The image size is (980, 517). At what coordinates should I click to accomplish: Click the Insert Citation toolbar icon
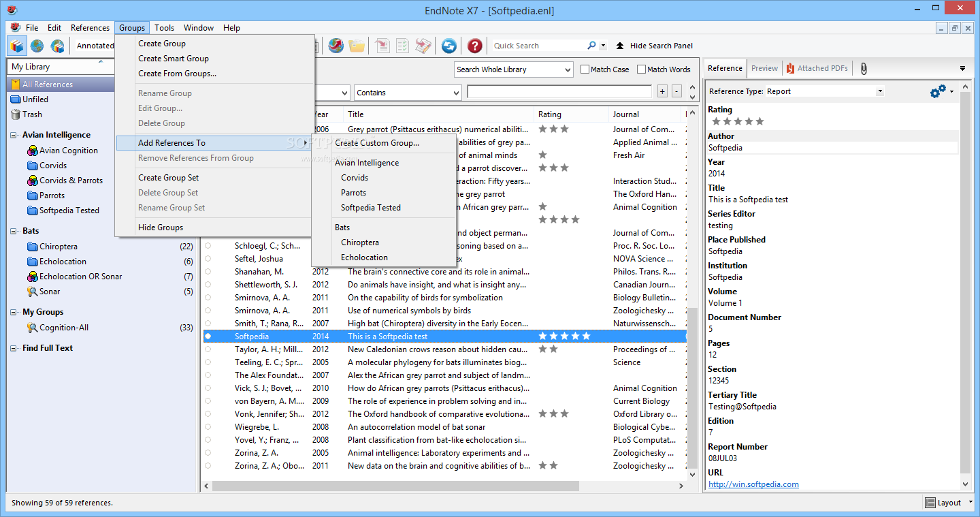click(382, 46)
